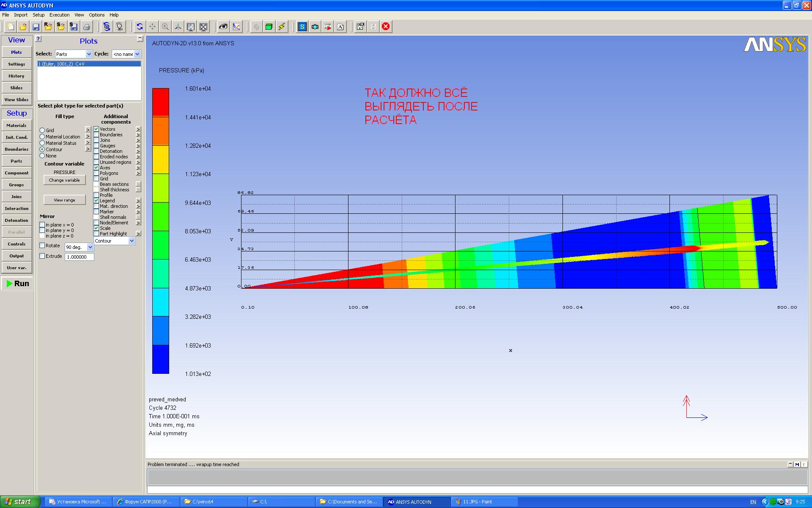Select the Material Location radio button
812x508 pixels.
pos(42,137)
